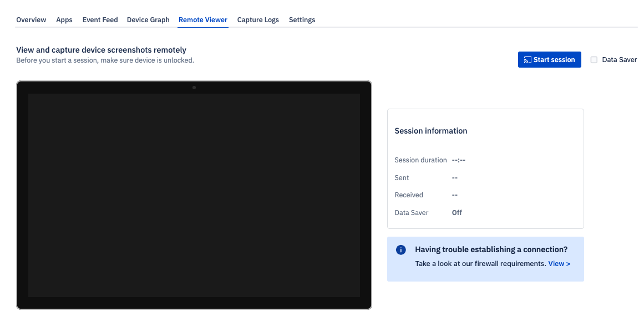Click the Data Saver Off status label

click(x=457, y=212)
